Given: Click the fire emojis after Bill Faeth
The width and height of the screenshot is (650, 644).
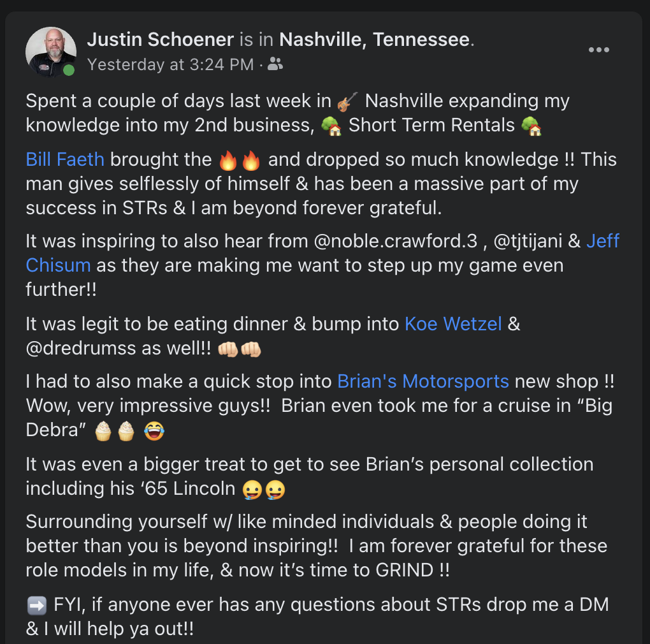Looking at the screenshot, I should (240, 161).
